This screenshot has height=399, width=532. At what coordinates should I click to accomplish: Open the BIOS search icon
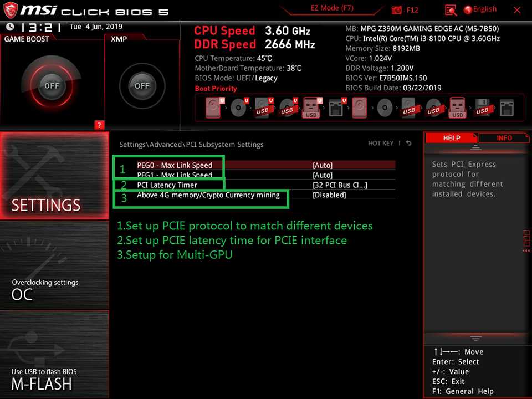(451, 10)
